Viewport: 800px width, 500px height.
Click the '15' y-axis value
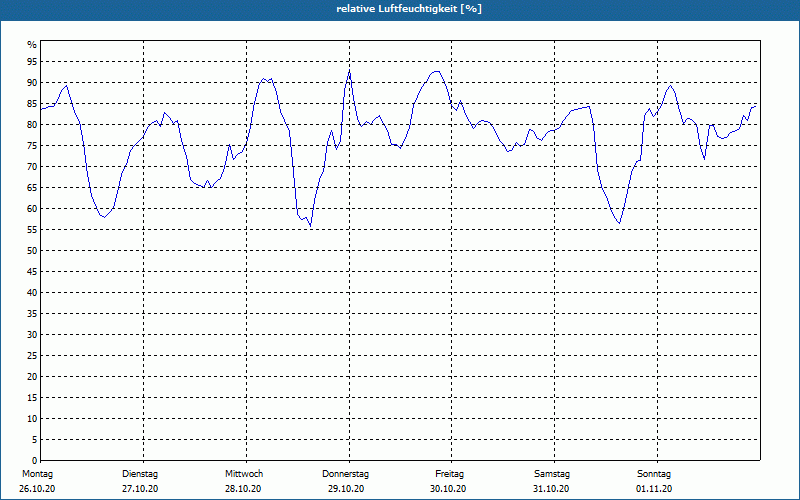pyautogui.click(x=32, y=397)
